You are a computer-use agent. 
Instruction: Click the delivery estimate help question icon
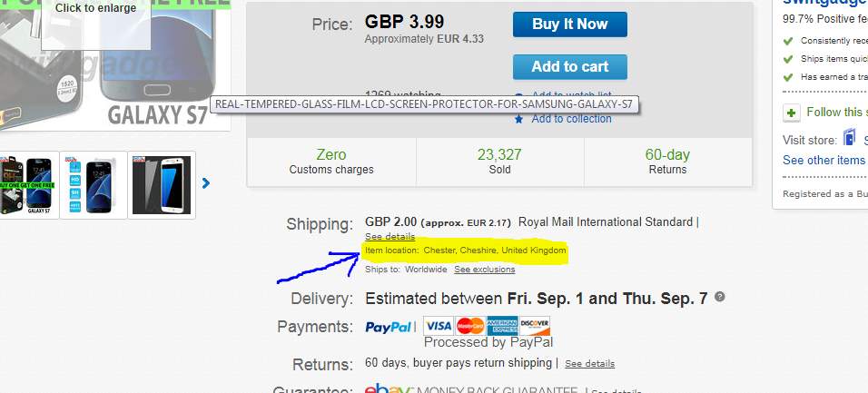click(x=720, y=297)
